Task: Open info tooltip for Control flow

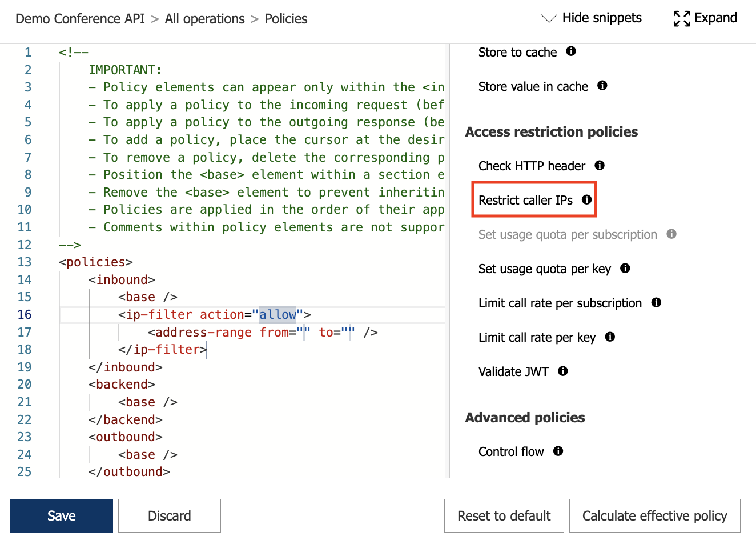Action: [558, 451]
